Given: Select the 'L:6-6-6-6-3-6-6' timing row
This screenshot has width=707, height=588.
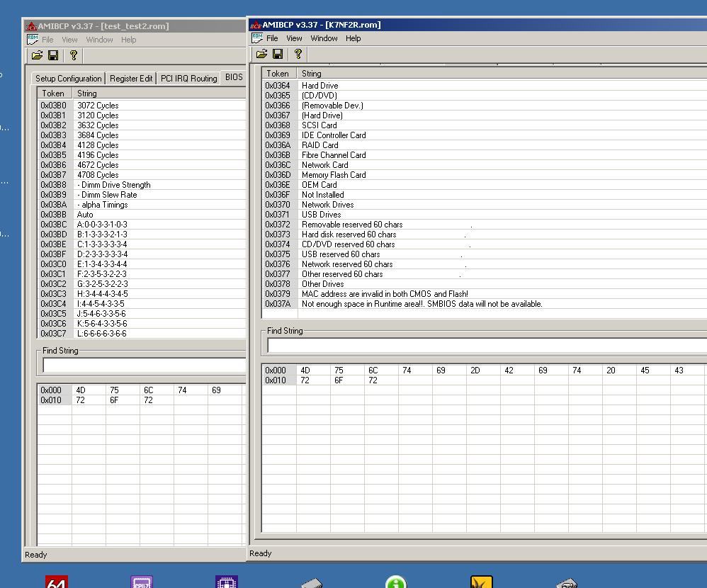Looking at the screenshot, I should (x=142, y=334).
